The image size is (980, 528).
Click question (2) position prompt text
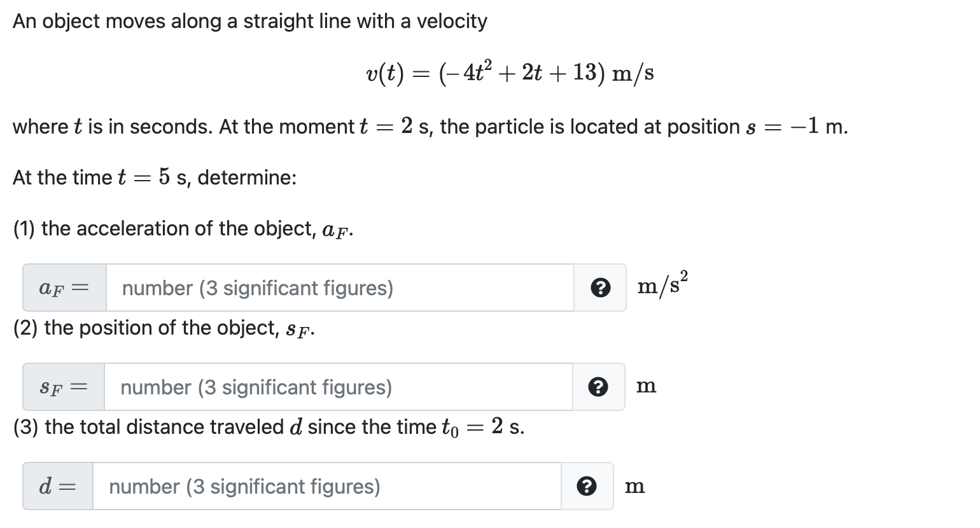coord(164,328)
